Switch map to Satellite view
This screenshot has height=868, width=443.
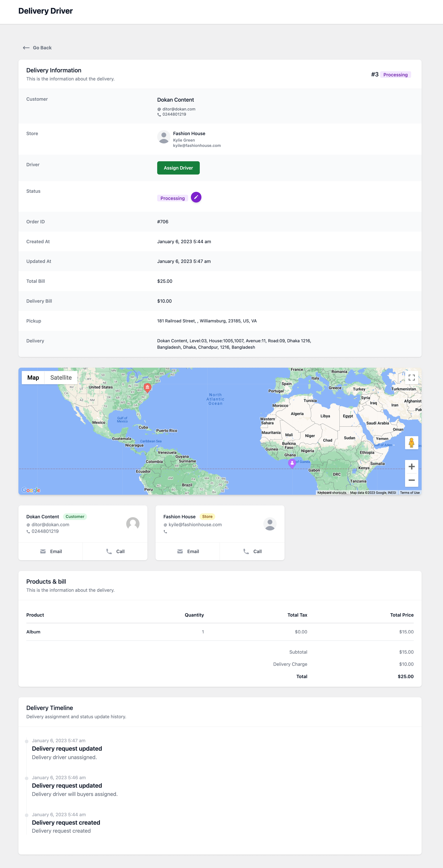[61, 378]
